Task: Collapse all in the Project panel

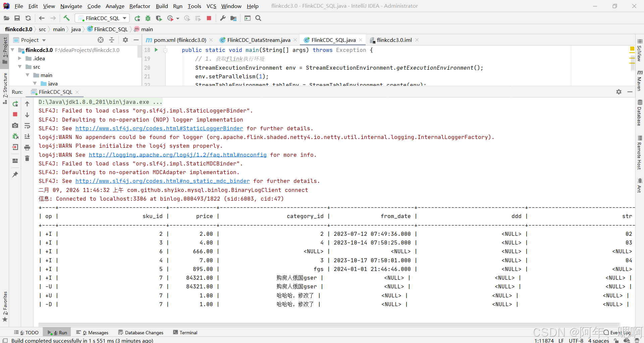Action: coord(112,40)
